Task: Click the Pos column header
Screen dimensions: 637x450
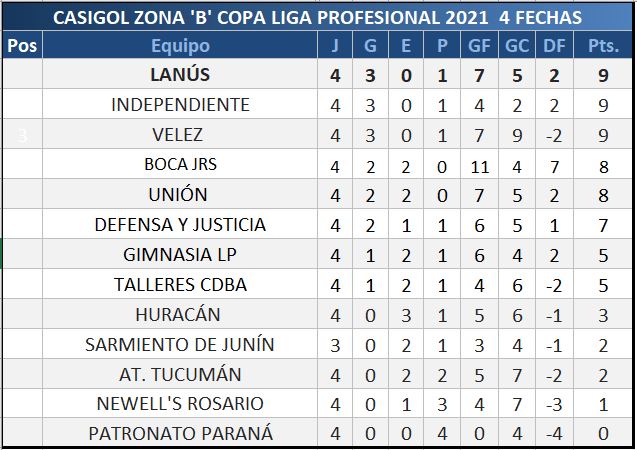Action: 22,46
